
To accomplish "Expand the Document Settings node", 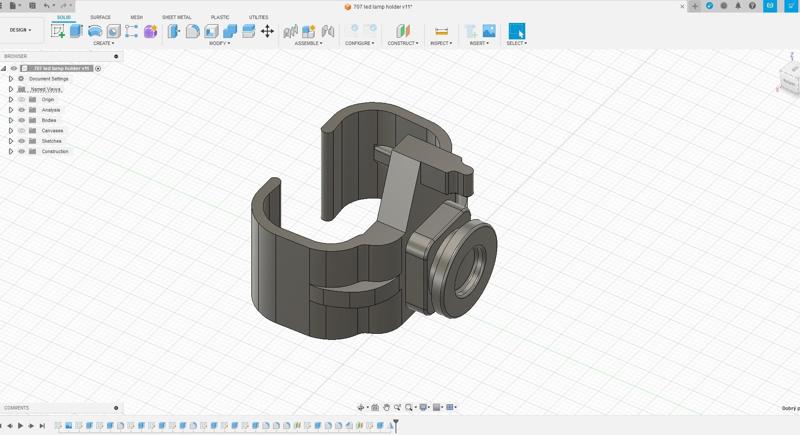I will (11, 79).
